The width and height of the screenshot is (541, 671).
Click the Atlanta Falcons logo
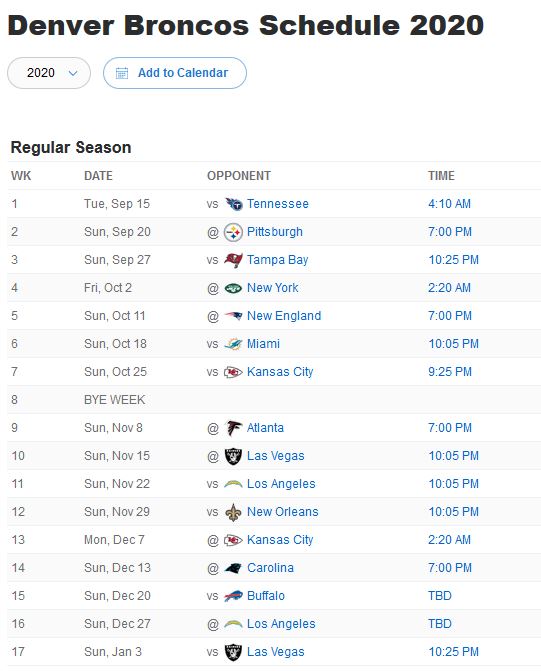[x=233, y=428]
